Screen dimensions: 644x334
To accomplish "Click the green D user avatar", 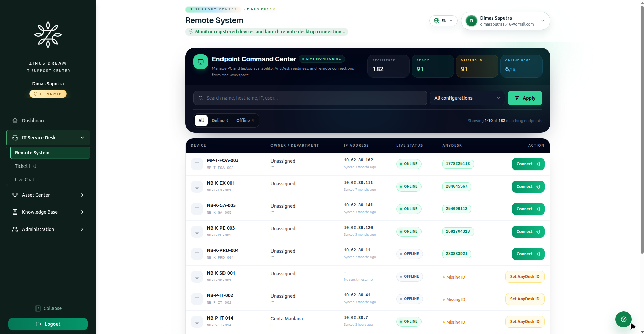I will (x=472, y=21).
